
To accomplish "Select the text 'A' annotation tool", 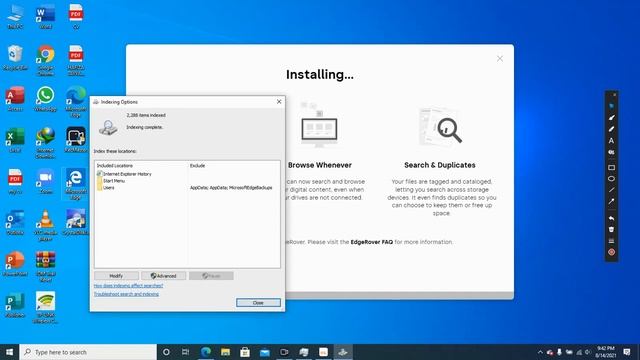I will [611, 141].
